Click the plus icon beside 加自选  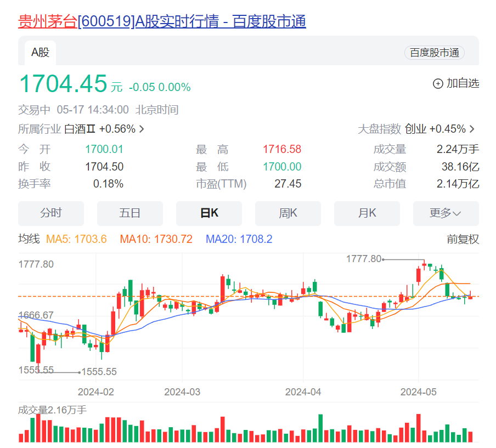tap(438, 84)
